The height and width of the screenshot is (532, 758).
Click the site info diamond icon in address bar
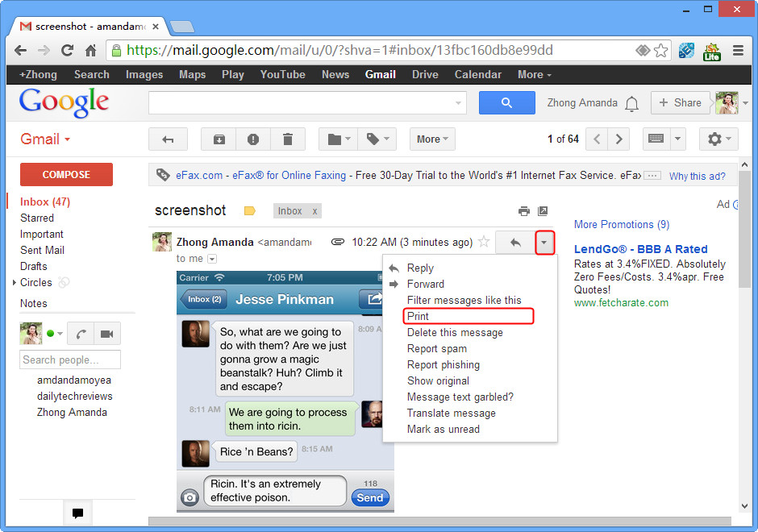click(643, 50)
